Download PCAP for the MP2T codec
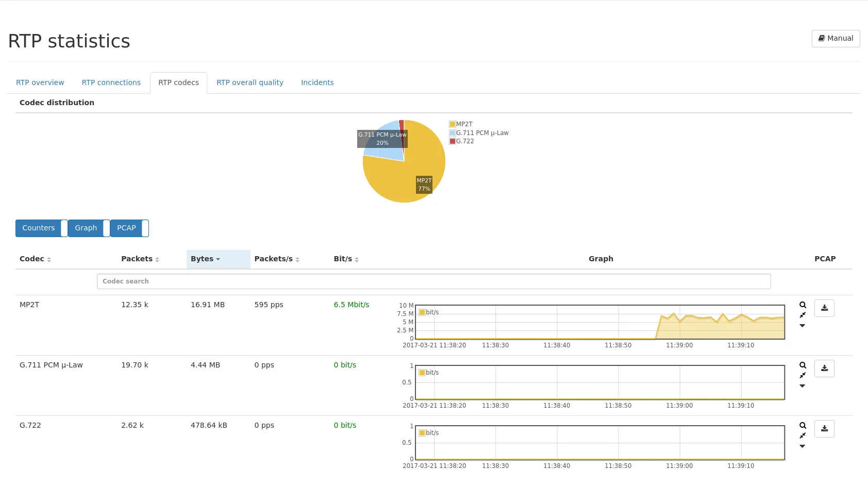This screenshot has height=486, width=868. (x=824, y=308)
